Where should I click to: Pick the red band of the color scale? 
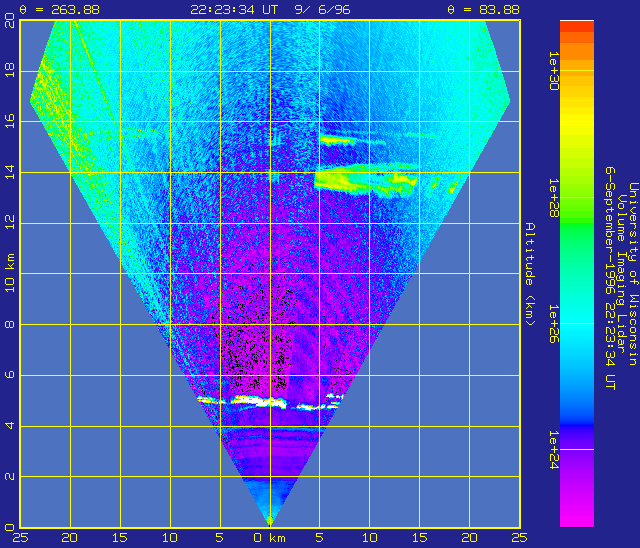point(577,27)
